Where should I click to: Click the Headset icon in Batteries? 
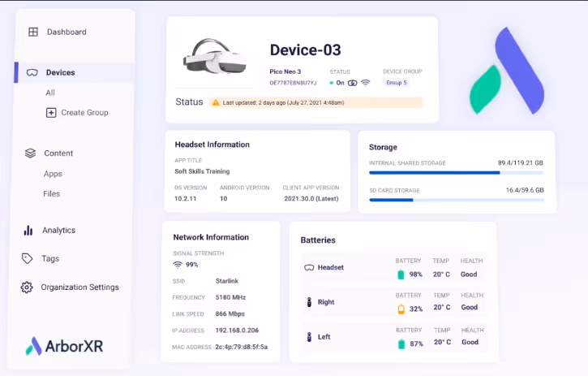point(309,267)
